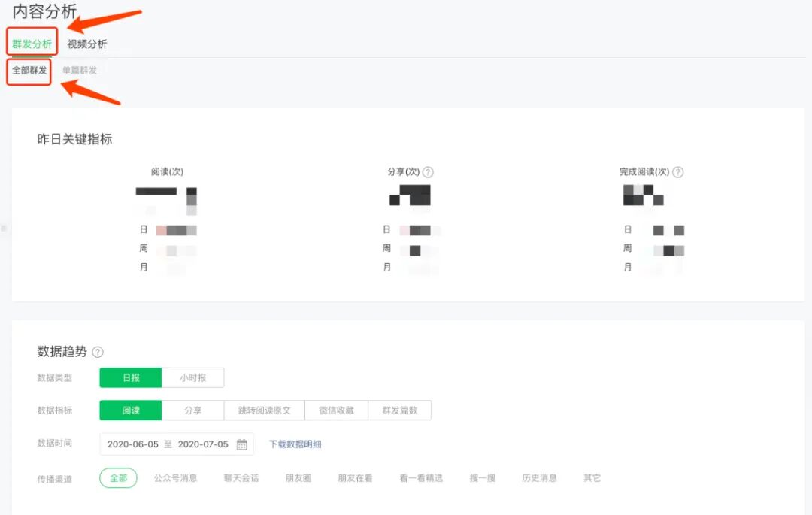Click help icon next to 完成阅读(次)
Viewport: 812px width, 515px height.
[678, 172]
